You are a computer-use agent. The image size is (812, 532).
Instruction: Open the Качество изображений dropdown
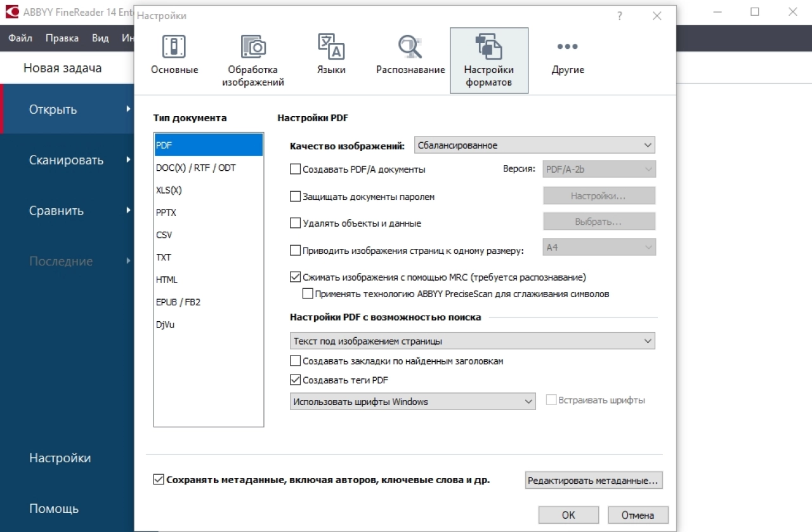(534, 145)
